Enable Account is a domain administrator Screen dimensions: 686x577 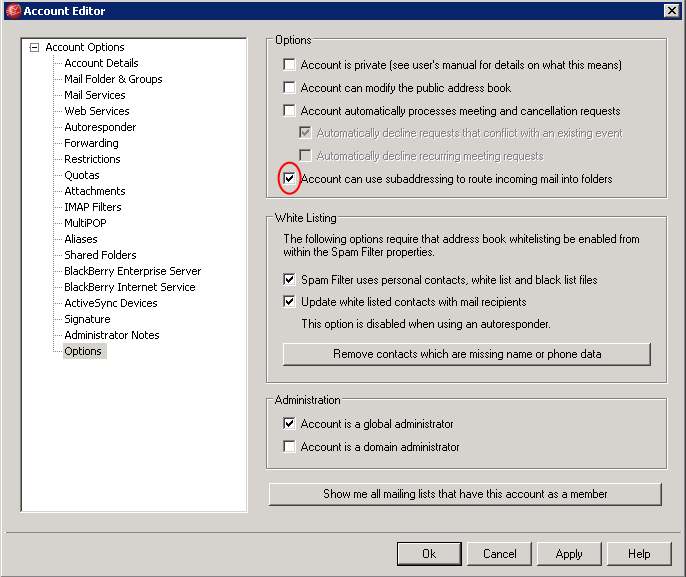[289, 447]
